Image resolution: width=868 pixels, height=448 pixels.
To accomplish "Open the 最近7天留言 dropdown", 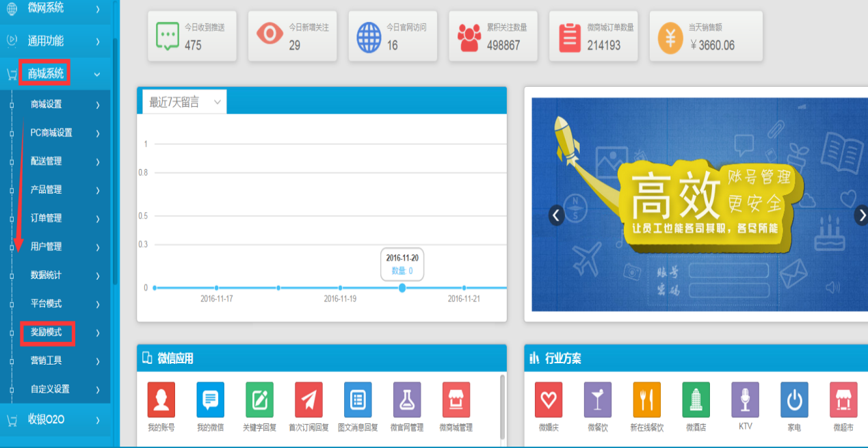I will 185,102.
